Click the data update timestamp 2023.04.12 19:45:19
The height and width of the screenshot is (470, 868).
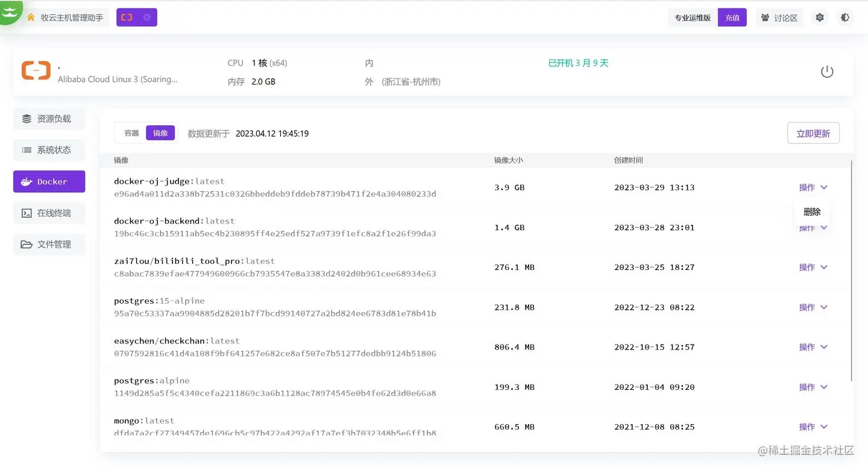pos(272,133)
